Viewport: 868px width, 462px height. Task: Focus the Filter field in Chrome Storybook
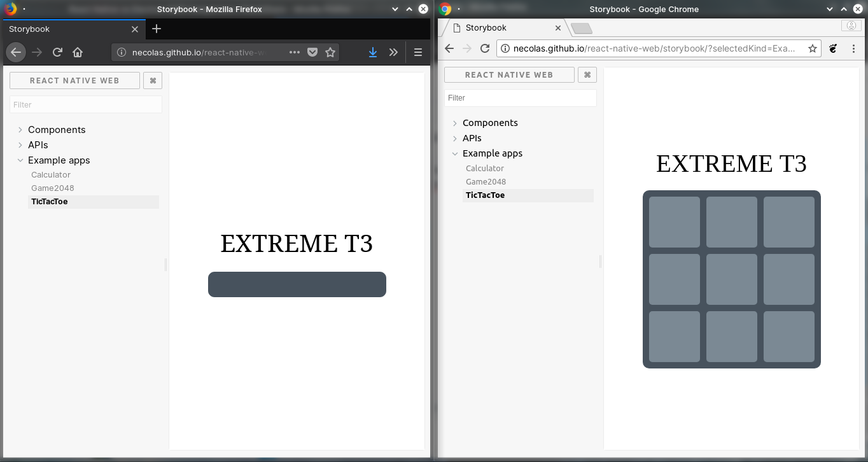click(x=521, y=98)
